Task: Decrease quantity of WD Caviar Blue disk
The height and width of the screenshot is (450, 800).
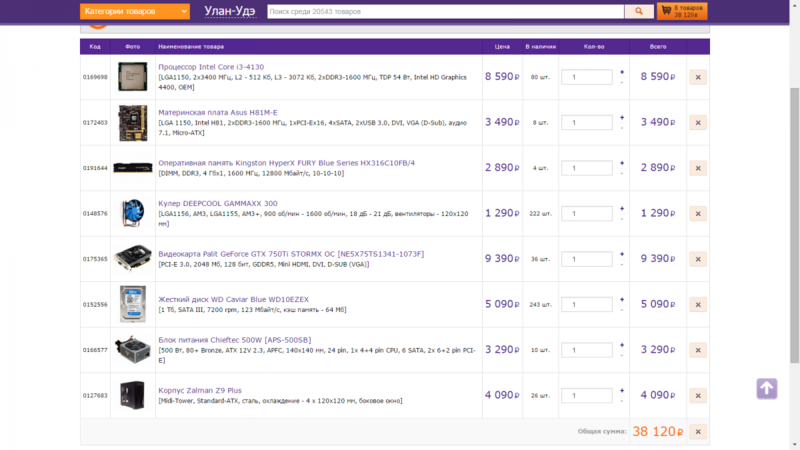Action: 621,310
